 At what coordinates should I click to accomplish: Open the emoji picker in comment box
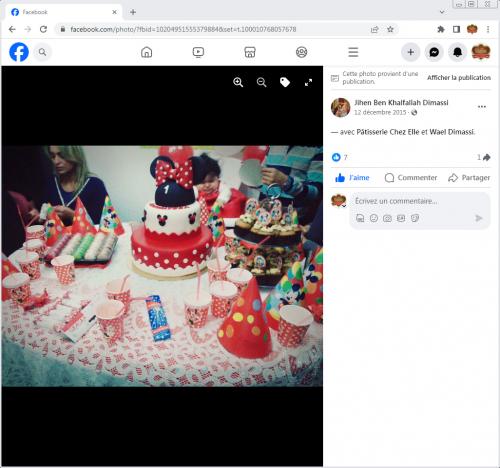(x=374, y=218)
